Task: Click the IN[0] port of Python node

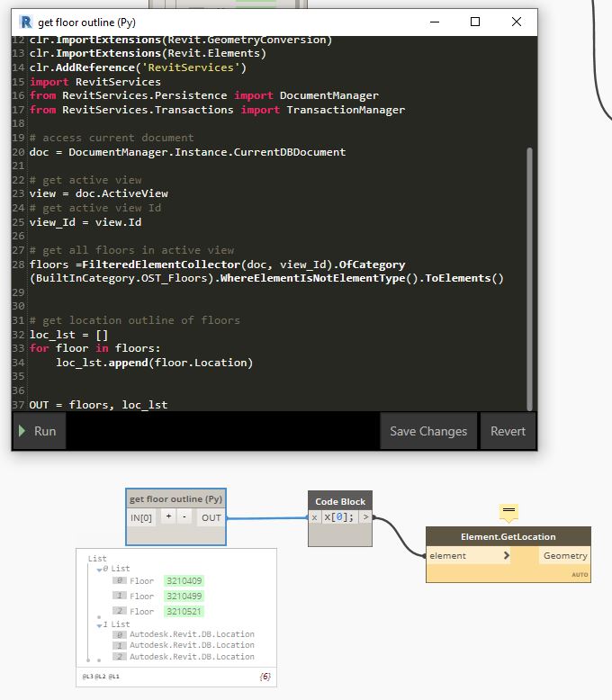Action: [141, 518]
